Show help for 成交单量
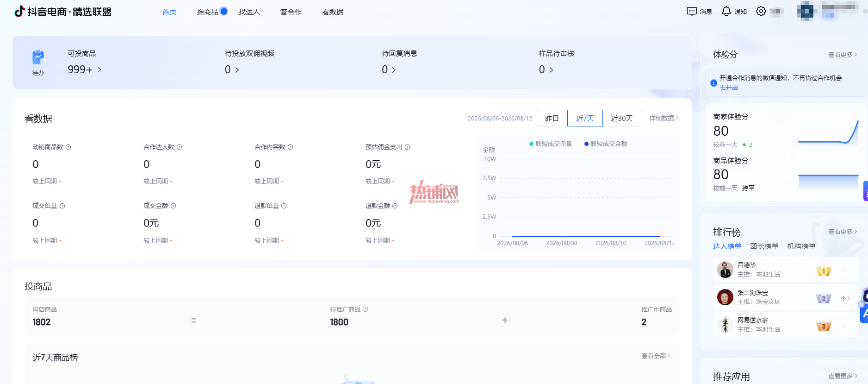 [62, 206]
